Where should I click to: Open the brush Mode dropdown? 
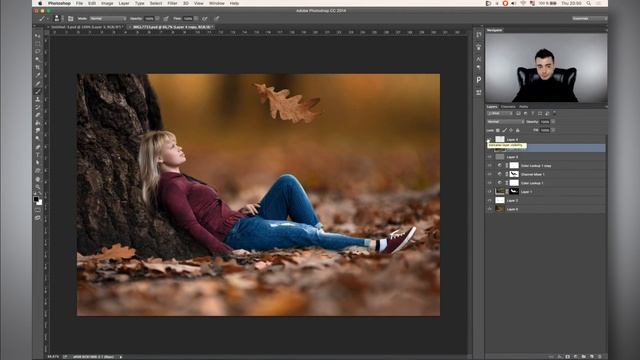coord(108,18)
